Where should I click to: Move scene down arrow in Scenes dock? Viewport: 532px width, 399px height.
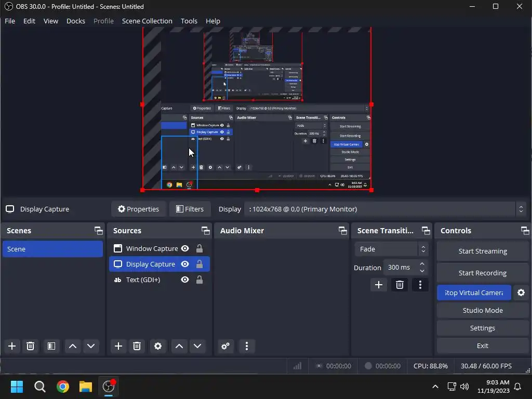[91, 346]
